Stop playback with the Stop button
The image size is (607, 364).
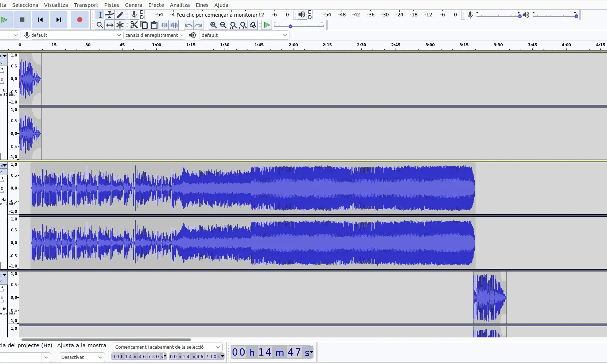(x=22, y=20)
